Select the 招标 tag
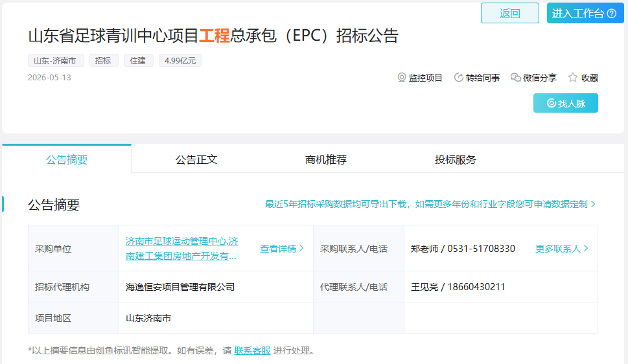Viewport: 628px width, 364px height. 103,60
